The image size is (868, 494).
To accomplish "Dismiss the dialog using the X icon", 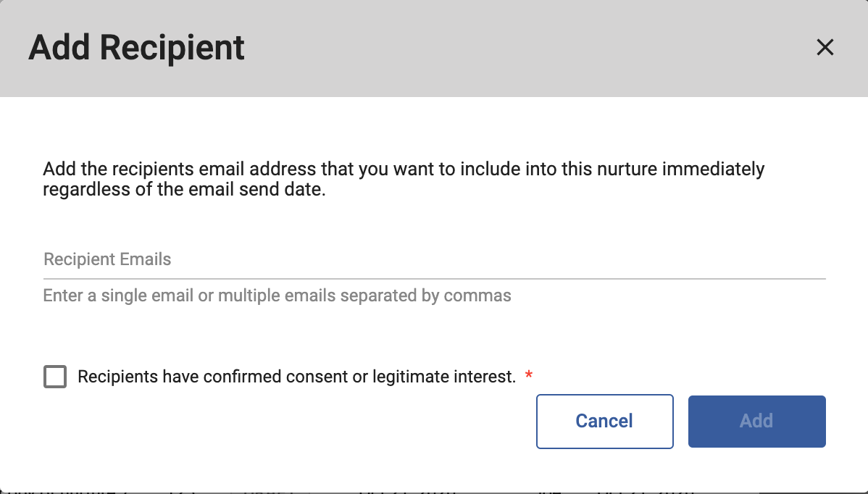I will 825,48.
